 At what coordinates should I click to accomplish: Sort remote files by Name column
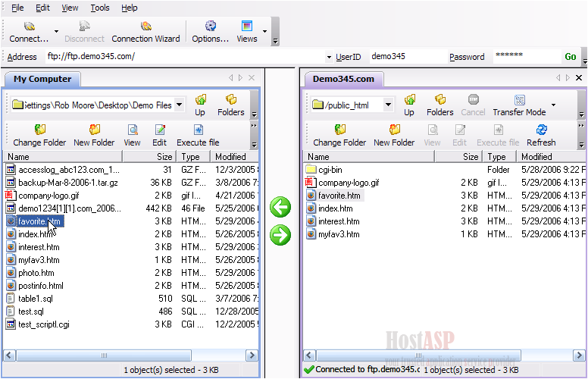pyautogui.click(x=368, y=156)
